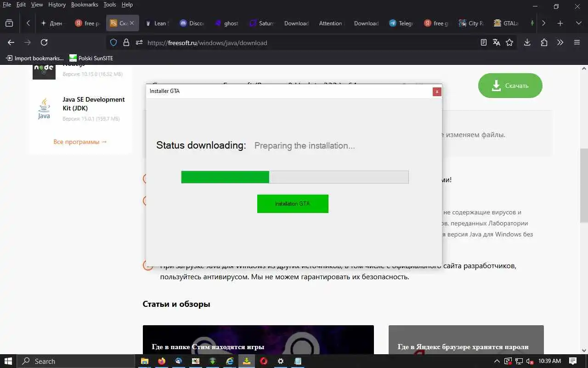Open the site permissions icon in address bar
The width and height of the screenshot is (588, 368).
tap(139, 42)
